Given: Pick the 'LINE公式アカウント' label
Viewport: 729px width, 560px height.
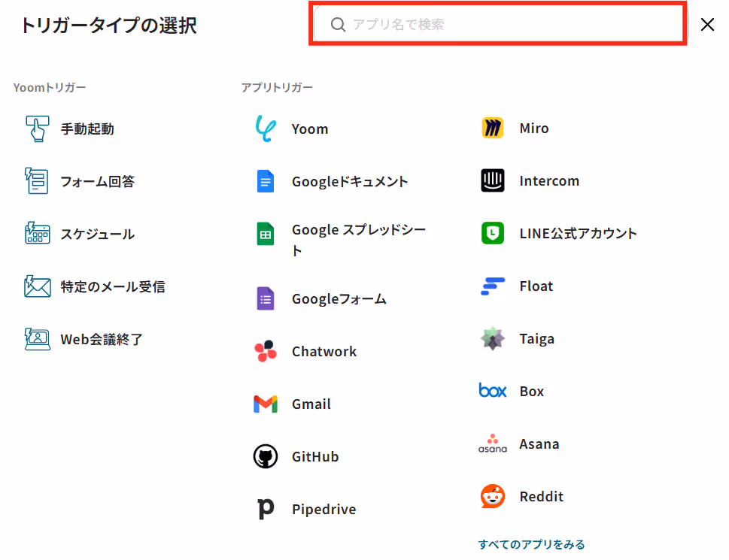Looking at the screenshot, I should [579, 233].
